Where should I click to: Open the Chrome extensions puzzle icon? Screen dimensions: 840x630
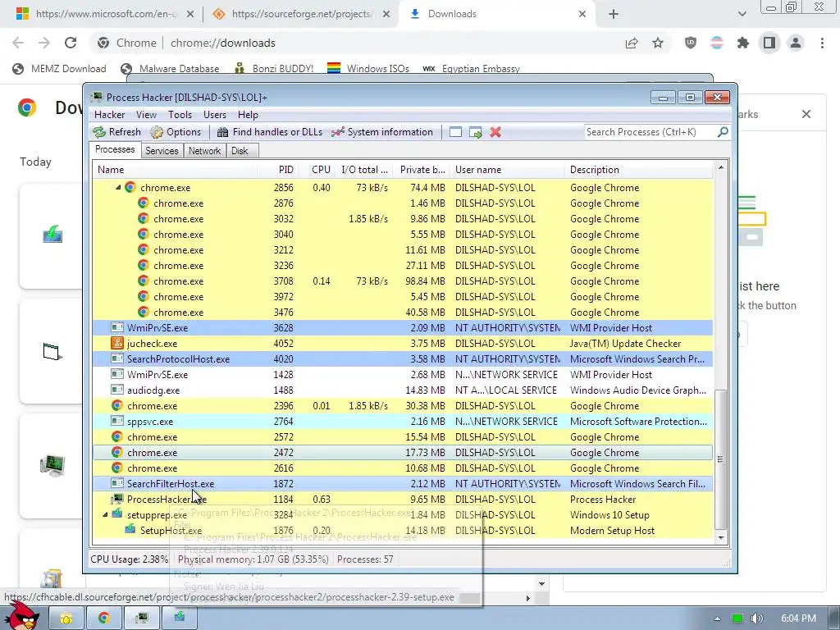pos(743,43)
